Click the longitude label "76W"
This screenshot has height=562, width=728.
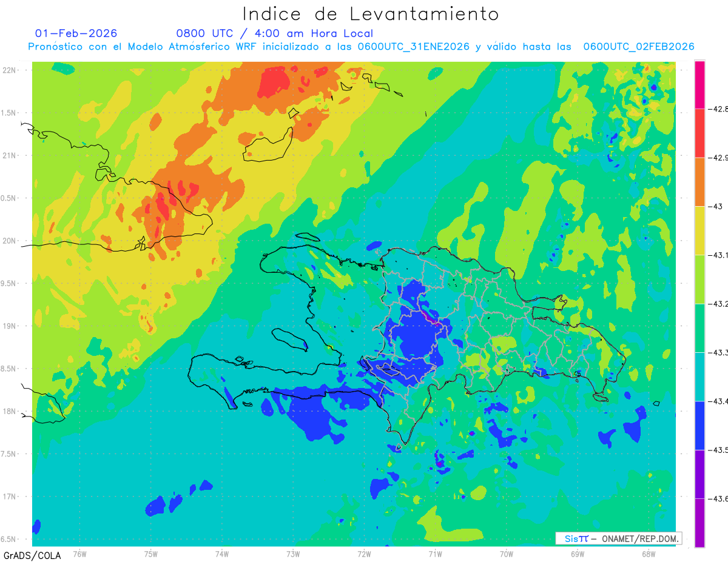79,553
